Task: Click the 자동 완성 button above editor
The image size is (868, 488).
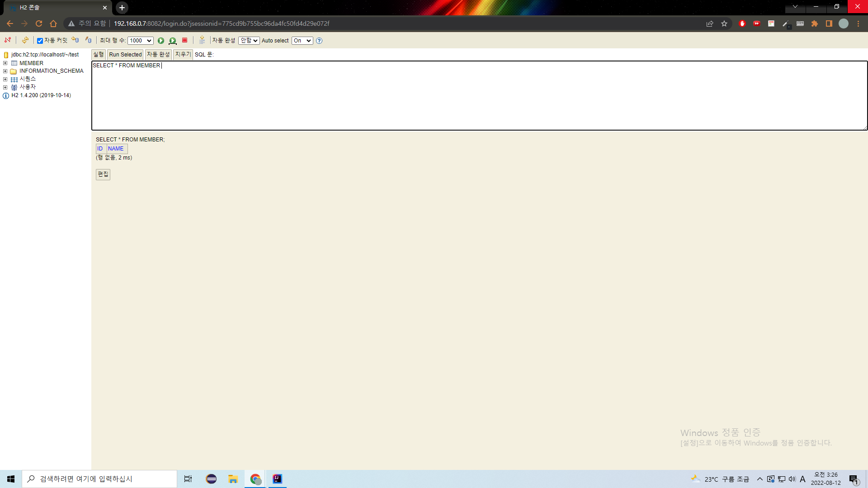Action: pos(158,54)
